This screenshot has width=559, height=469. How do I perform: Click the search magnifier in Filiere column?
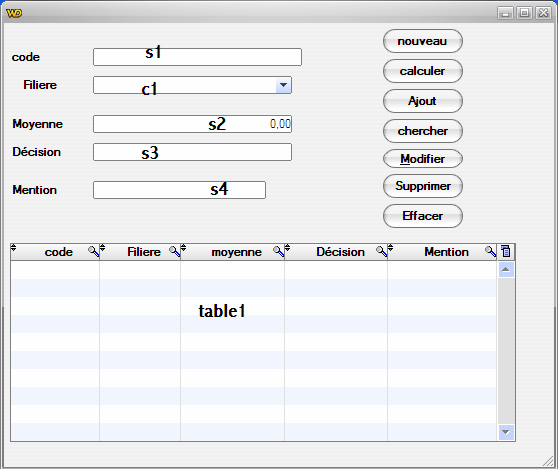pyautogui.click(x=174, y=251)
